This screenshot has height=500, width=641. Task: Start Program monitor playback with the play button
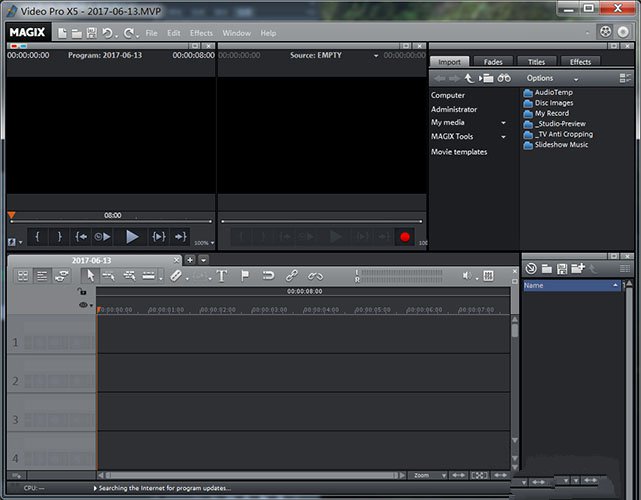pos(132,236)
